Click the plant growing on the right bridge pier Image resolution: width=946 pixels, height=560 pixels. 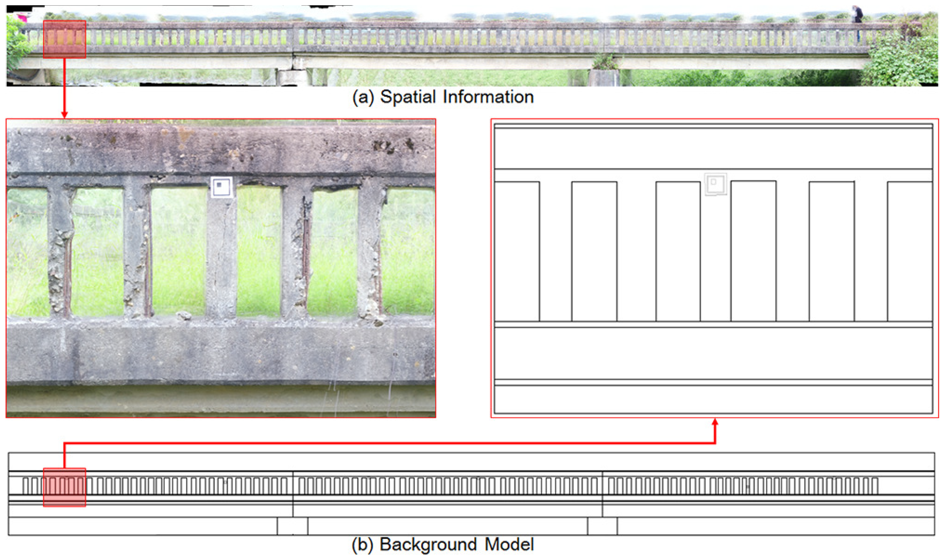point(605,62)
